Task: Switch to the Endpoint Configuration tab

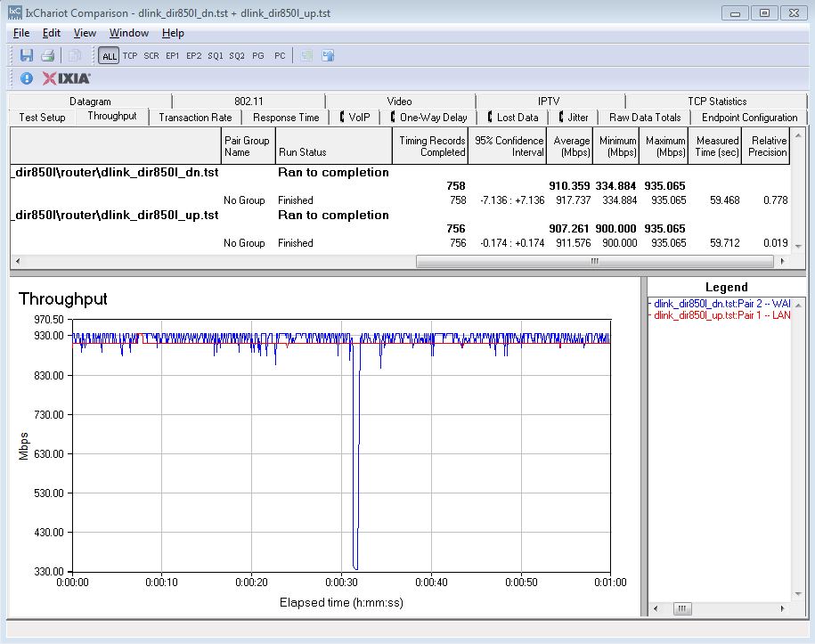Action: (749, 118)
